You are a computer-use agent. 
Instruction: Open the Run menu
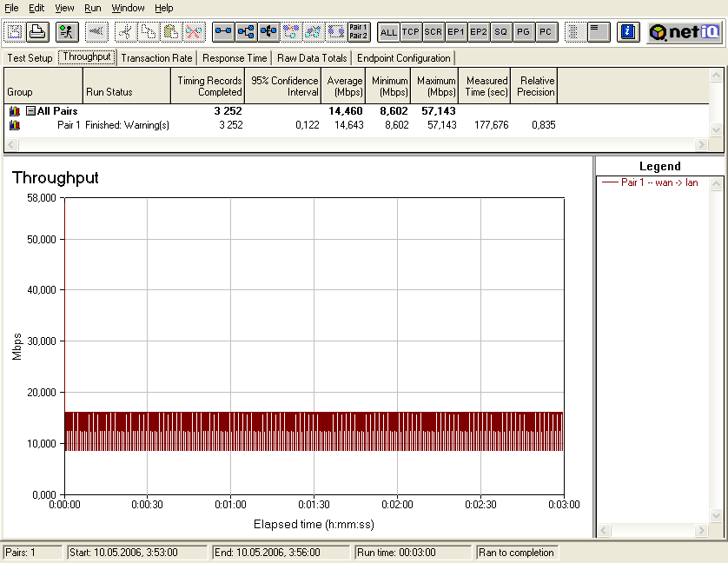(x=93, y=8)
